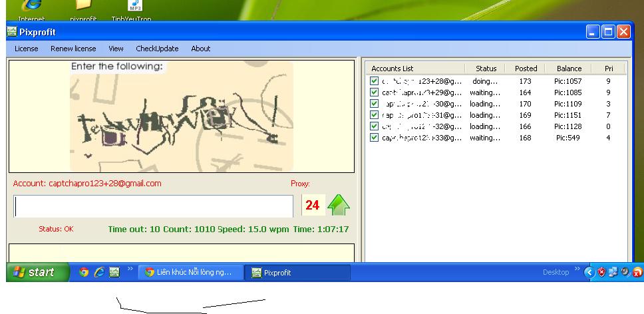Screen dimensions: 644x314
Task: Sort by the Posted column header
Action: point(525,69)
